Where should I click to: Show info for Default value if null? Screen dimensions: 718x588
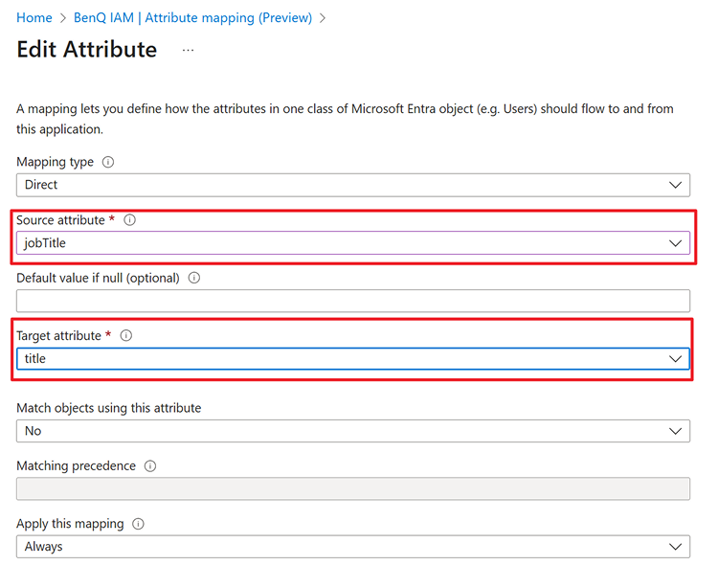[194, 279]
